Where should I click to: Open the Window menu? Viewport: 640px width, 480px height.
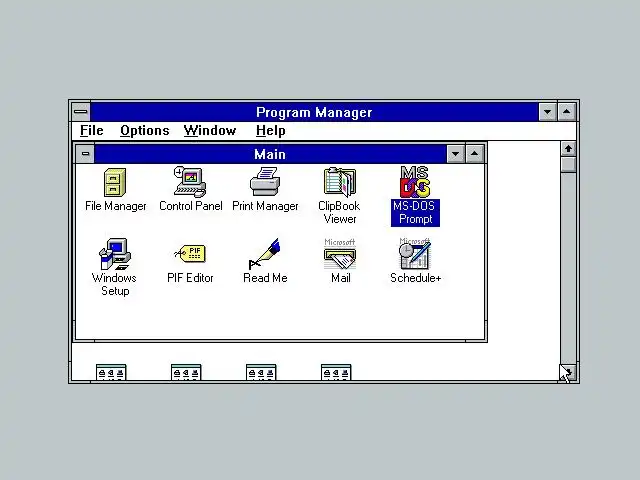coord(210,131)
